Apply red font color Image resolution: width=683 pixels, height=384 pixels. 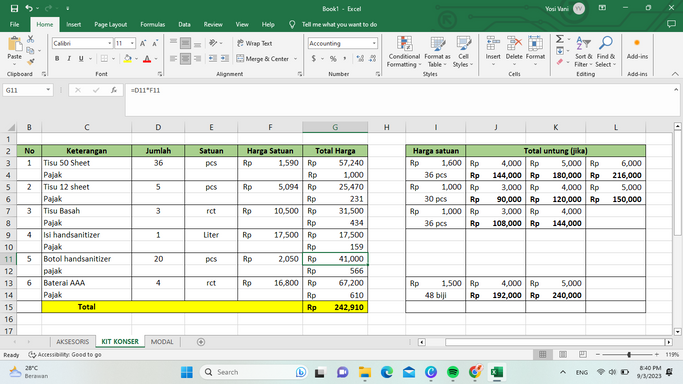pos(147,59)
